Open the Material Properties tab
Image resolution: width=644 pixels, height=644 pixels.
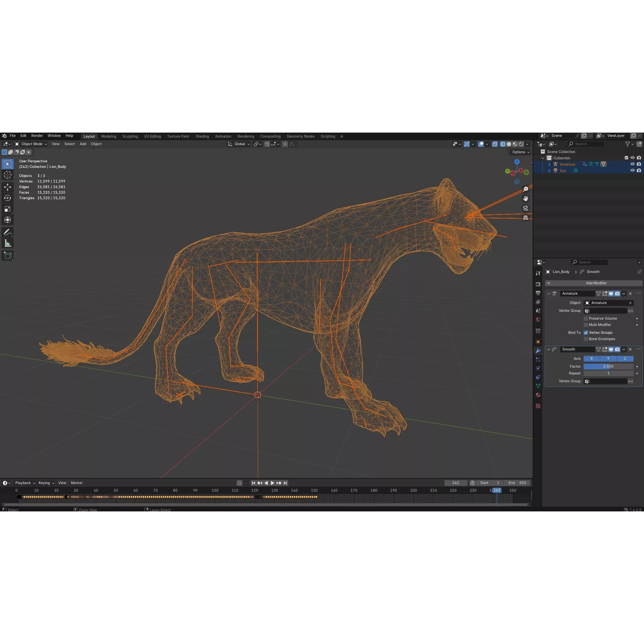[x=538, y=395]
